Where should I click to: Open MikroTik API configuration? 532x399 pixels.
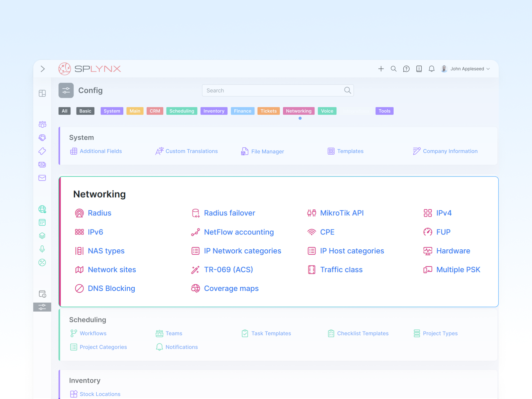(x=341, y=213)
